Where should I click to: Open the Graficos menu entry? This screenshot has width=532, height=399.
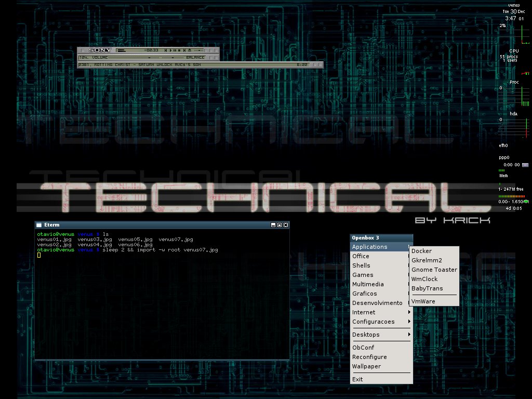381,294
